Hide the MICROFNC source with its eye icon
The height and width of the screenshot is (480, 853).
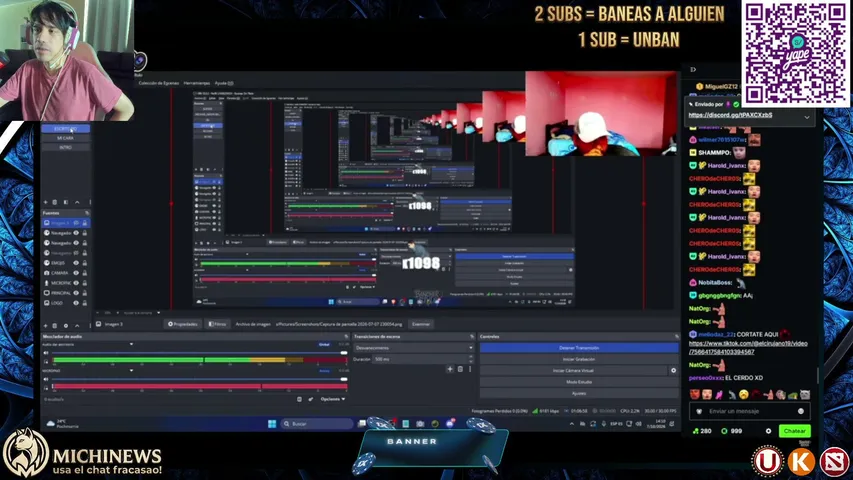(x=76, y=283)
